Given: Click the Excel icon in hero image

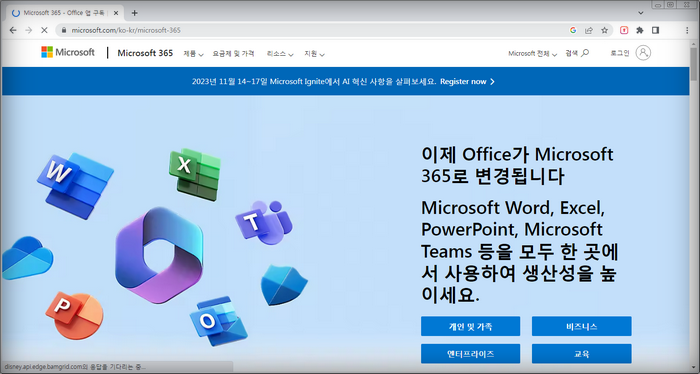Looking at the screenshot, I should coord(195,174).
